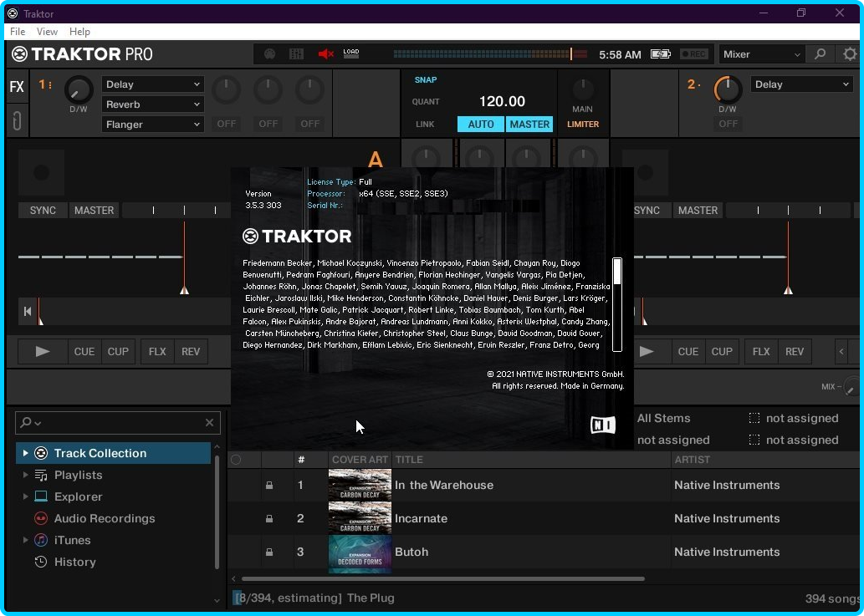The image size is (864, 616).
Task: Open the Reverb effect dropdown
Action: pyautogui.click(x=152, y=104)
